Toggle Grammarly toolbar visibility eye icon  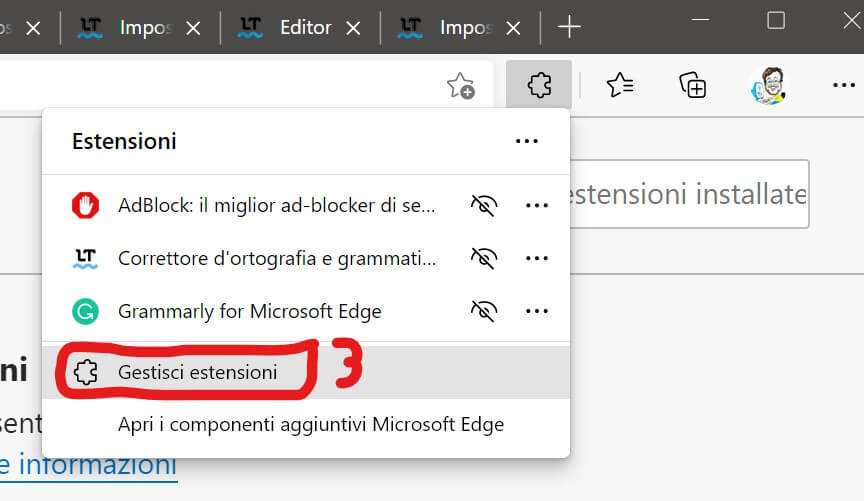[x=484, y=311]
